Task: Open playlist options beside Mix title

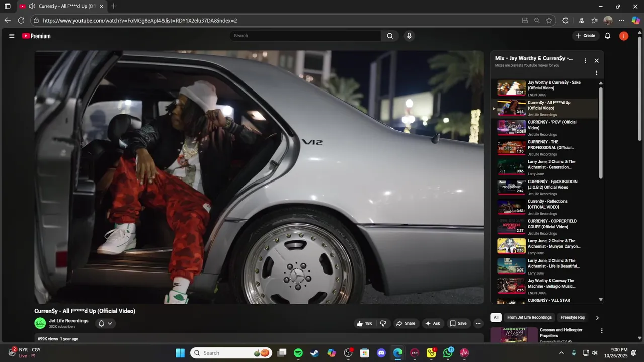Action: pyautogui.click(x=585, y=60)
